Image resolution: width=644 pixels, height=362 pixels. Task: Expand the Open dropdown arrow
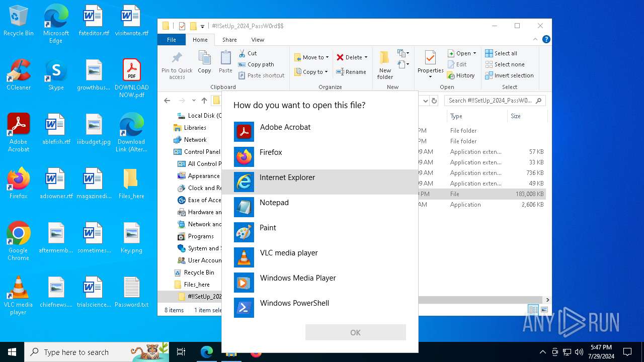(474, 53)
